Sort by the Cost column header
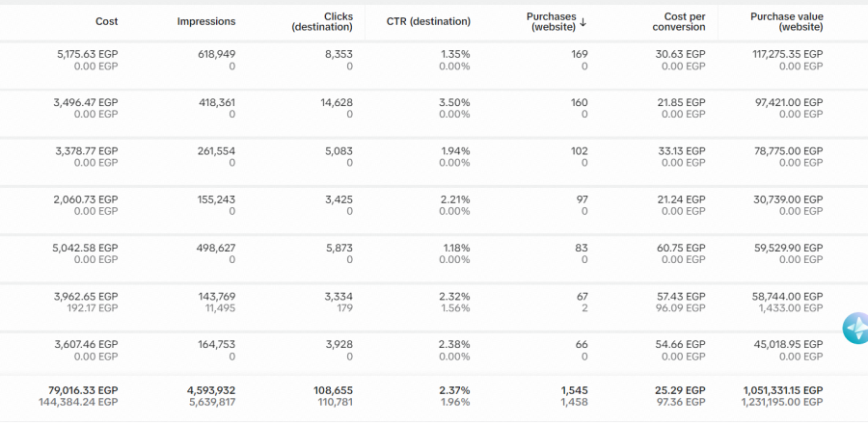868x423 pixels. [106, 21]
